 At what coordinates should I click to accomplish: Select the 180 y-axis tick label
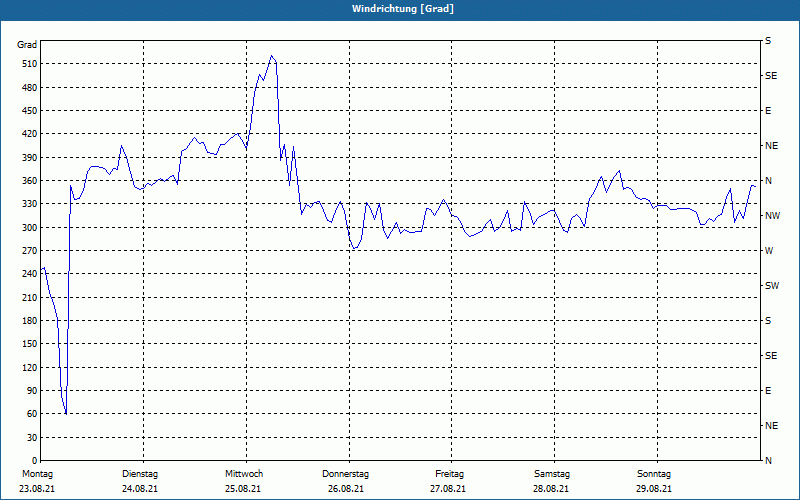click(x=30, y=321)
